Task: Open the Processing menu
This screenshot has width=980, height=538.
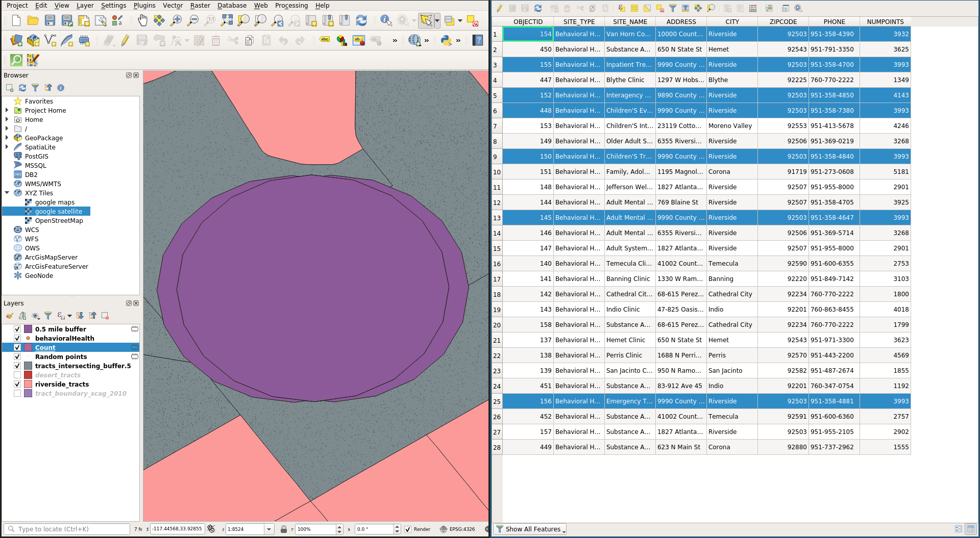Action: (x=291, y=6)
